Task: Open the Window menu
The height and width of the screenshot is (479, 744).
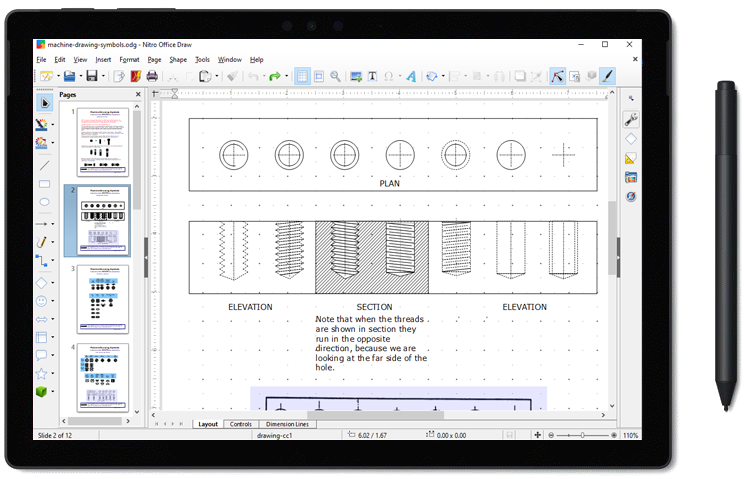Action: tap(230, 59)
